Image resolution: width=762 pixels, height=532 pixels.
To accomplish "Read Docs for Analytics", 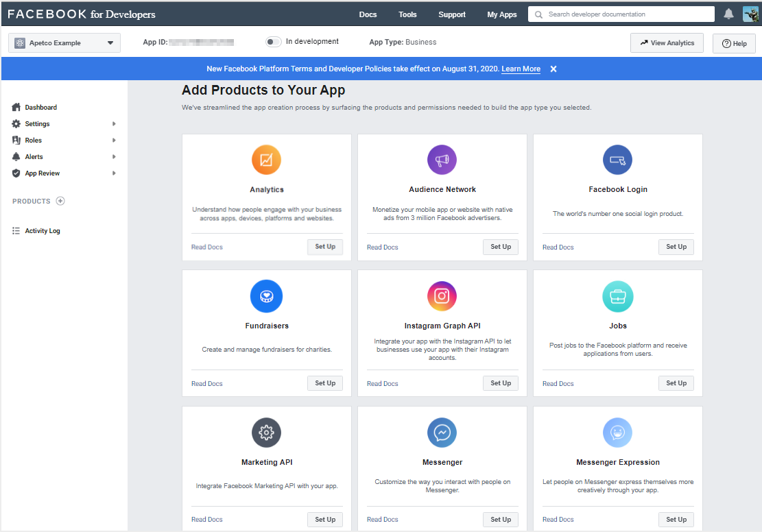I will [206, 247].
